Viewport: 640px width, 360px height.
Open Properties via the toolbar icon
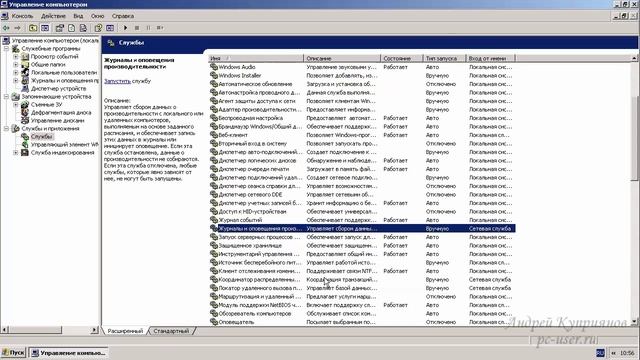tap(60, 28)
